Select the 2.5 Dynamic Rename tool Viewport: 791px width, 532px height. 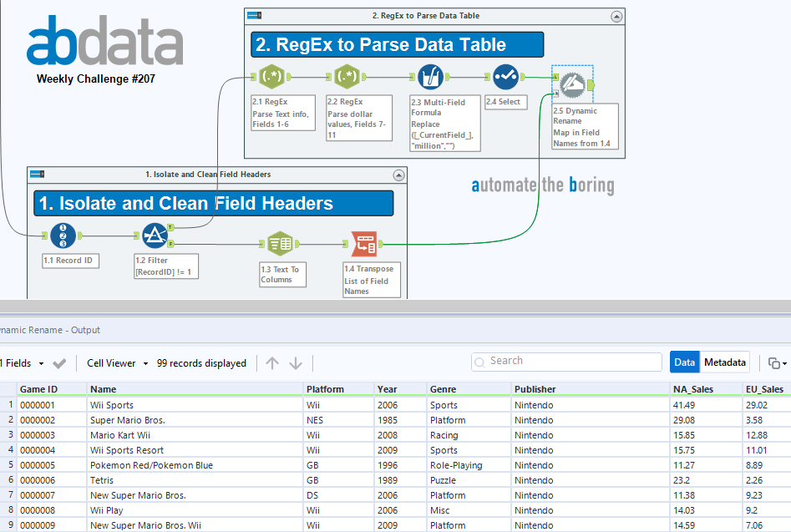[x=572, y=84]
